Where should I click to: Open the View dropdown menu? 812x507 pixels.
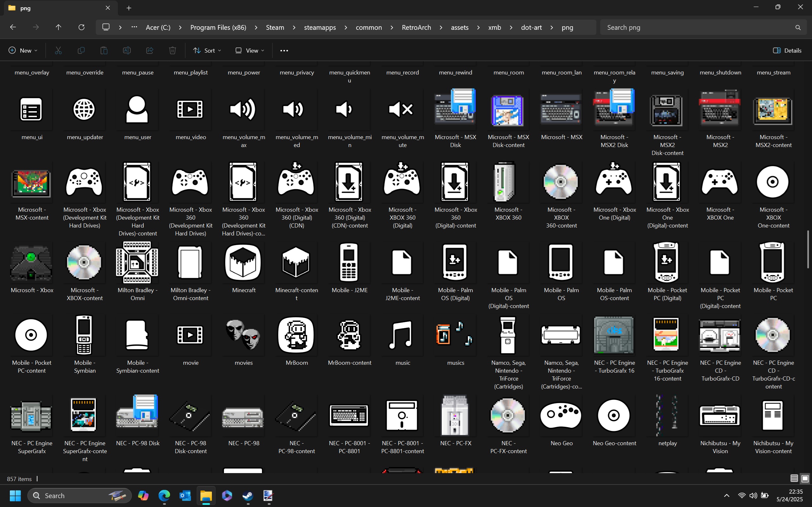pyautogui.click(x=250, y=50)
